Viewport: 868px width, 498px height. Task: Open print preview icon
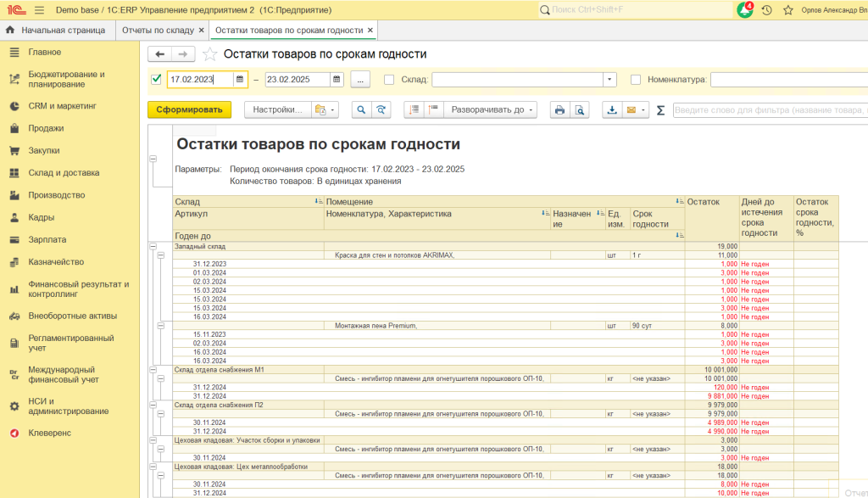(580, 109)
